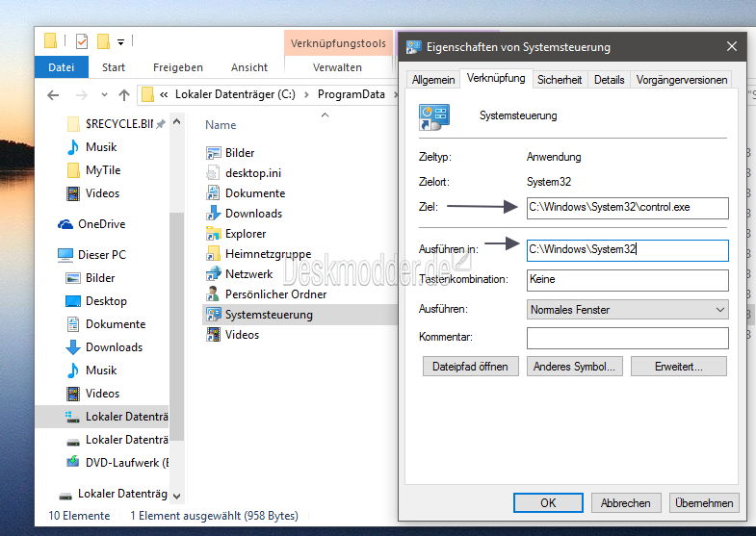Click the navigation pane scroll up arrow

coord(177,122)
